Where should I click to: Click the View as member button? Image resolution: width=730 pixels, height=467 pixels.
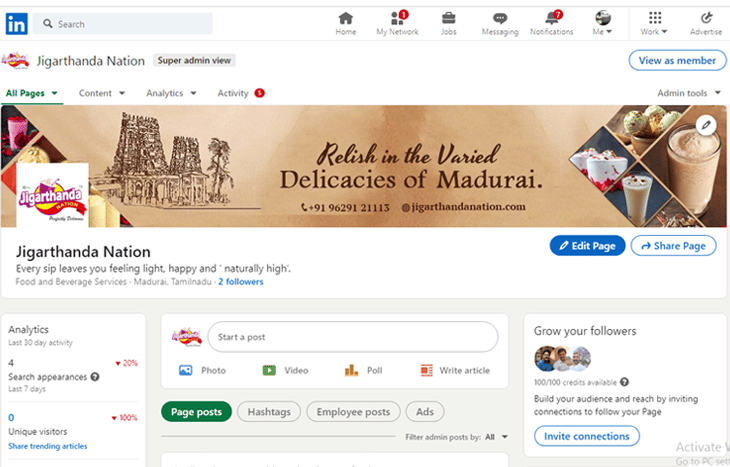(x=677, y=61)
